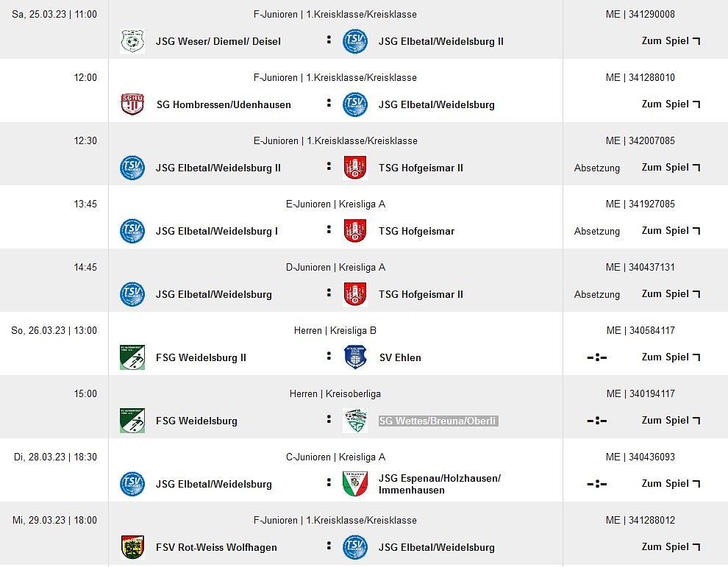
Task: Click the SG Hombressen/Udenhausen team name
Action: 224,105
